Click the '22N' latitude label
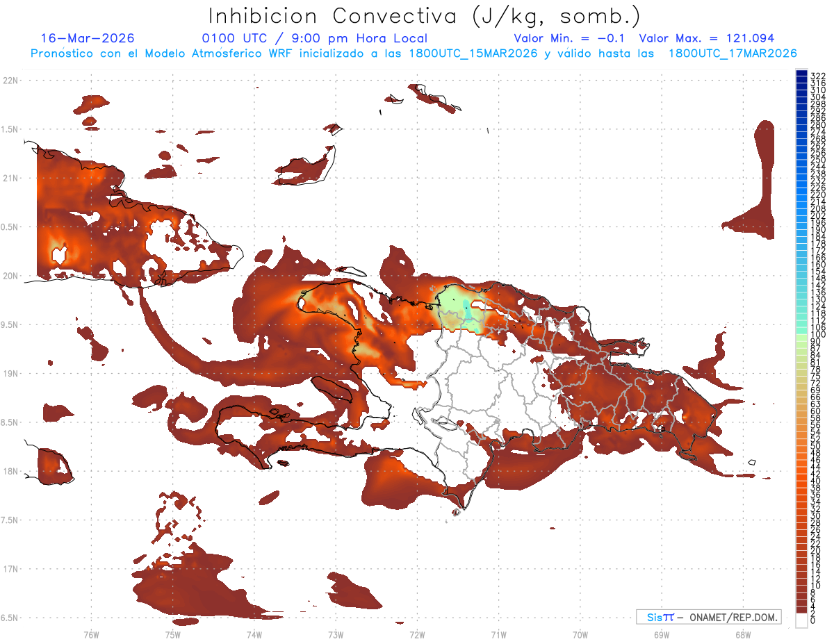The width and height of the screenshot is (834, 644). [x=10, y=81]
